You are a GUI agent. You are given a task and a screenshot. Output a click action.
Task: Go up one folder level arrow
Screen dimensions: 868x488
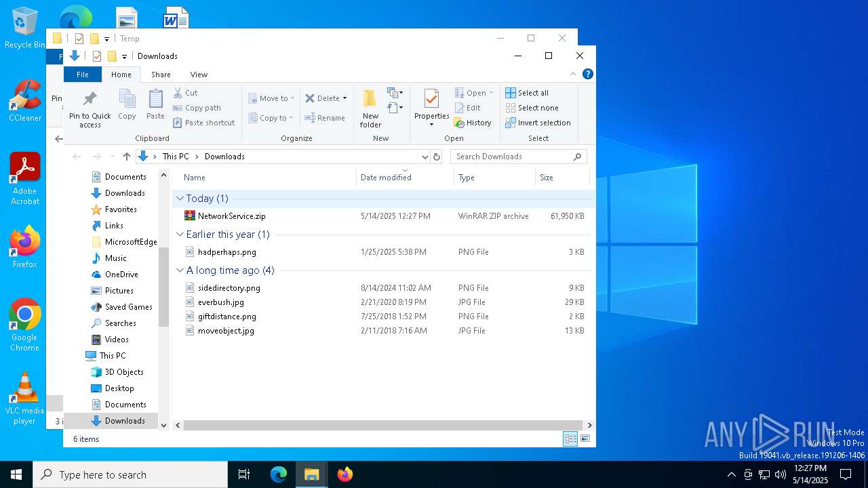[126, 157]
